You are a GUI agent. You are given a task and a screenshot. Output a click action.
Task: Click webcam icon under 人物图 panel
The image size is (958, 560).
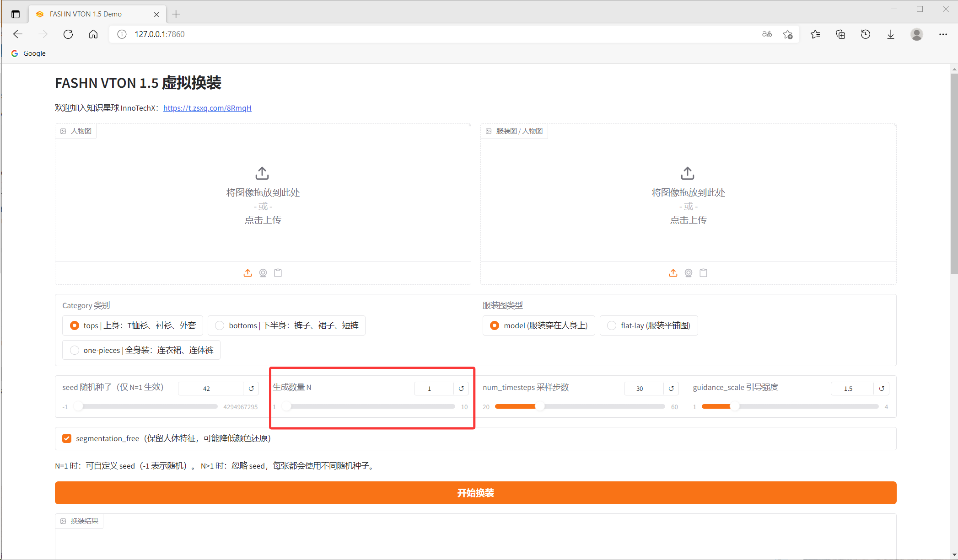tap(263, 273)
